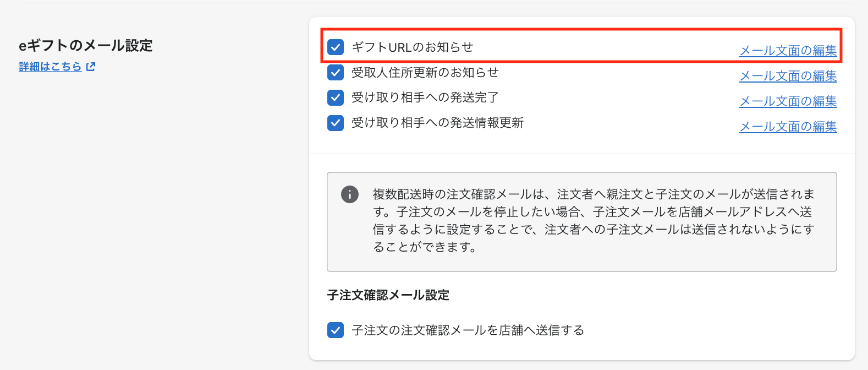The width and height of the screenshot is (868, 370).
Task: Click the ギフトURLのお知らせ label text
Action: [x=412, y=47]
